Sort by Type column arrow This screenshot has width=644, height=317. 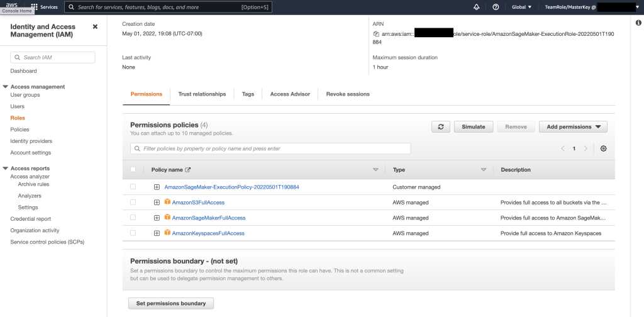click(484, 170)
